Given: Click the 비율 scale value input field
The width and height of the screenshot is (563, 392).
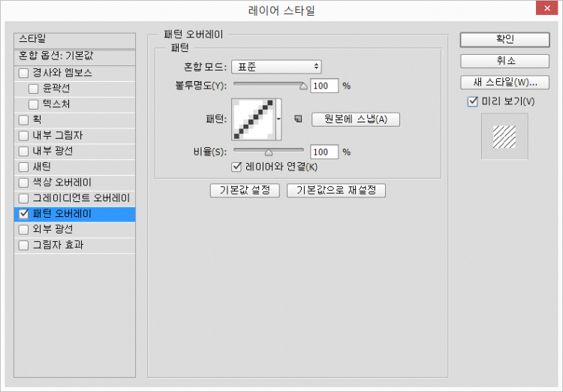Looking at the screenshot, I should click(x=324, y=152).
